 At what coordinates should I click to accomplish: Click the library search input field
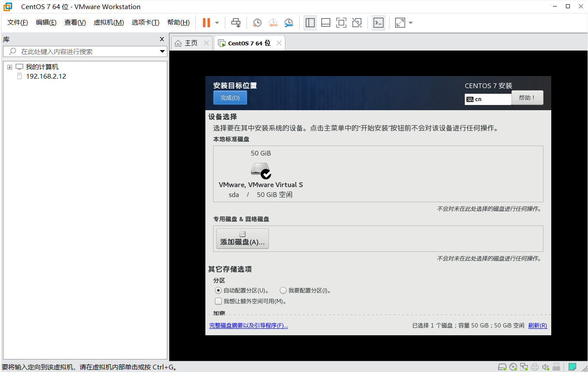82,51
